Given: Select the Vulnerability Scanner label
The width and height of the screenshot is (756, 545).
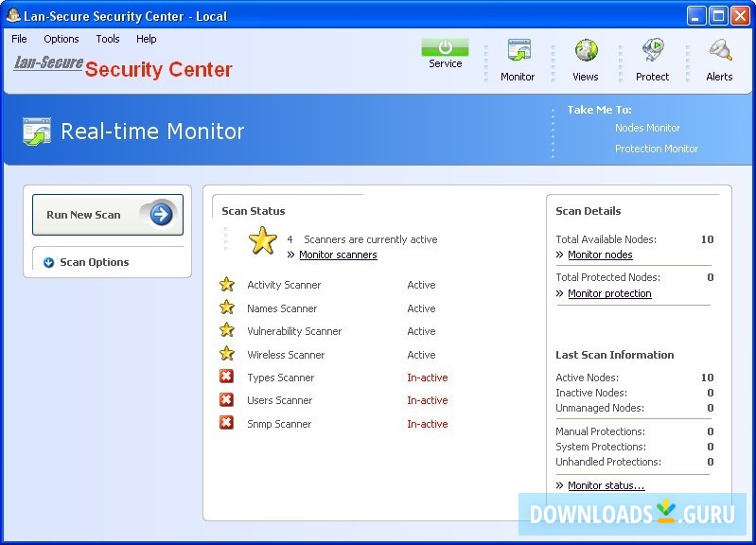Looking at the screenshot, I should 294,331.
